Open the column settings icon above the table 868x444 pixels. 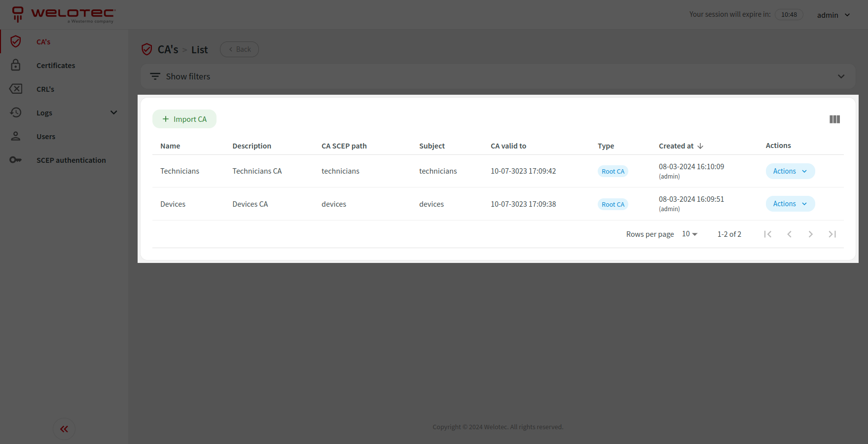pyautogui.click(x=834, y=119)
